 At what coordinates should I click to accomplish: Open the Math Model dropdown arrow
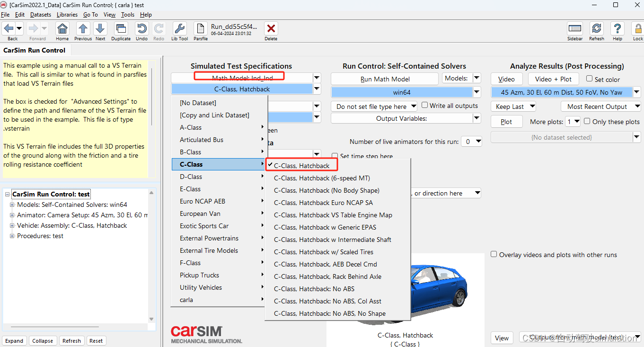coord(317,78)
